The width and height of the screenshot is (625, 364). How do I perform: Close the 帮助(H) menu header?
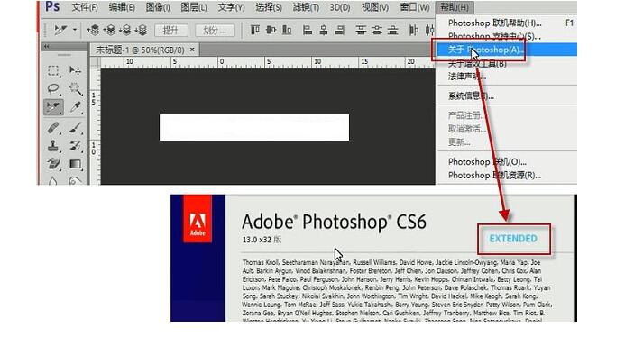pyautogui.click(x=455, y=7)
